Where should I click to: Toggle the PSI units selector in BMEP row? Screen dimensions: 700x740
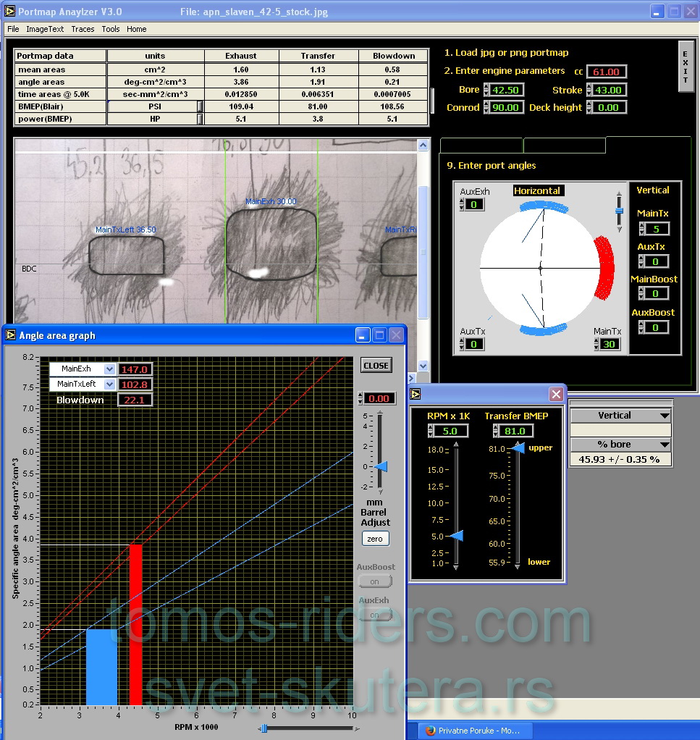(x=200, y=106)
